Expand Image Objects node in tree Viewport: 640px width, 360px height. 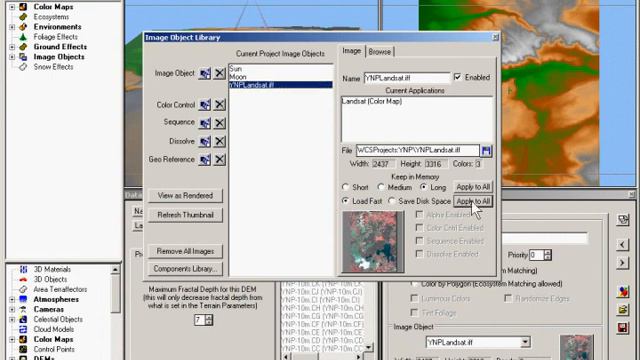pos(12,57)
